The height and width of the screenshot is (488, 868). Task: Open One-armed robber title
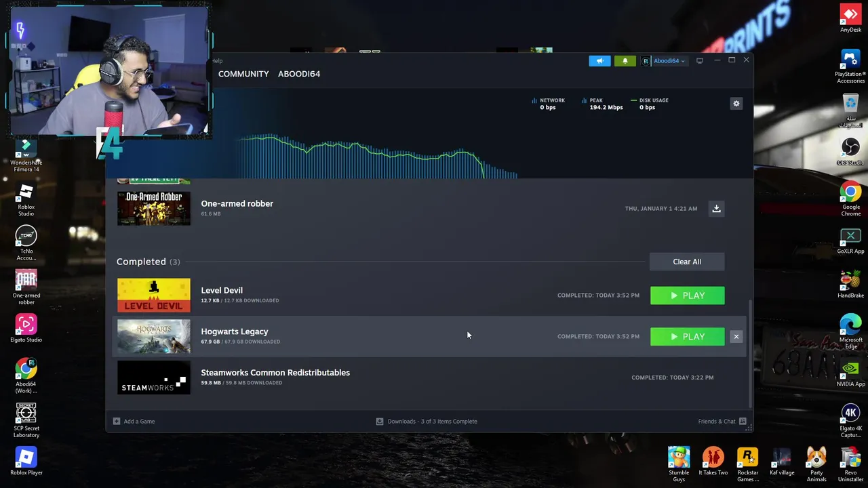coord(237,203)
